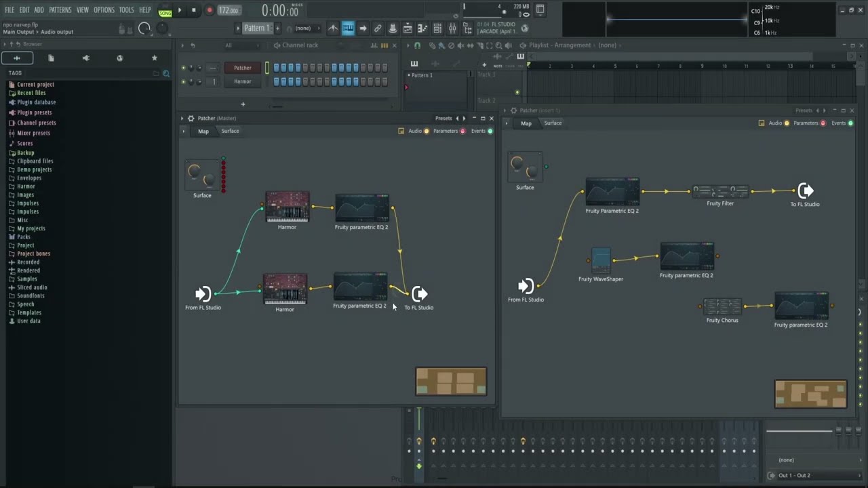This screenshot has height=488, width=868.
Task: Open Channel rack options menu arrow
Action: click(182, 45)
